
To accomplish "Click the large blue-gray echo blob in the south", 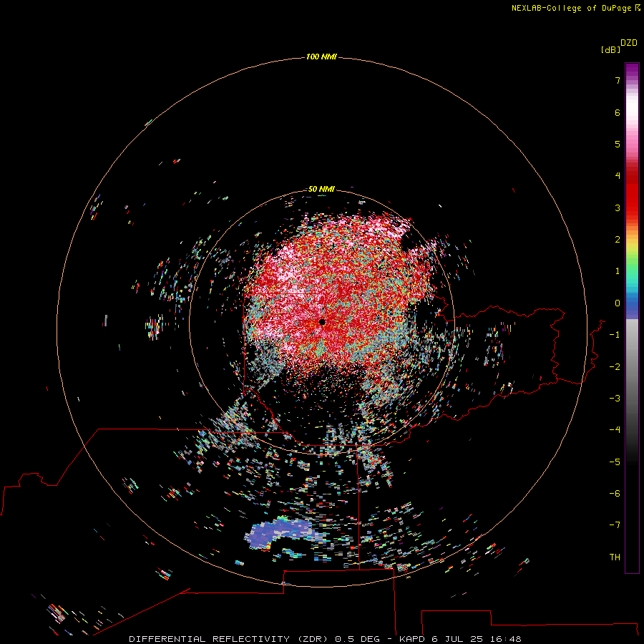I will click(x=279, y=532).
